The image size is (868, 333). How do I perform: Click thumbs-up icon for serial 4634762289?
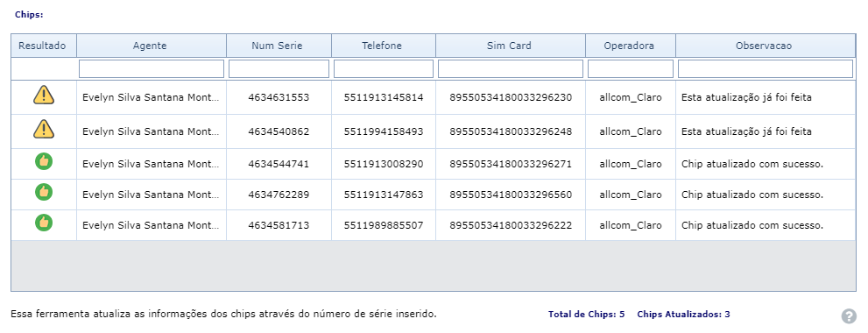[x=44, y=192]
